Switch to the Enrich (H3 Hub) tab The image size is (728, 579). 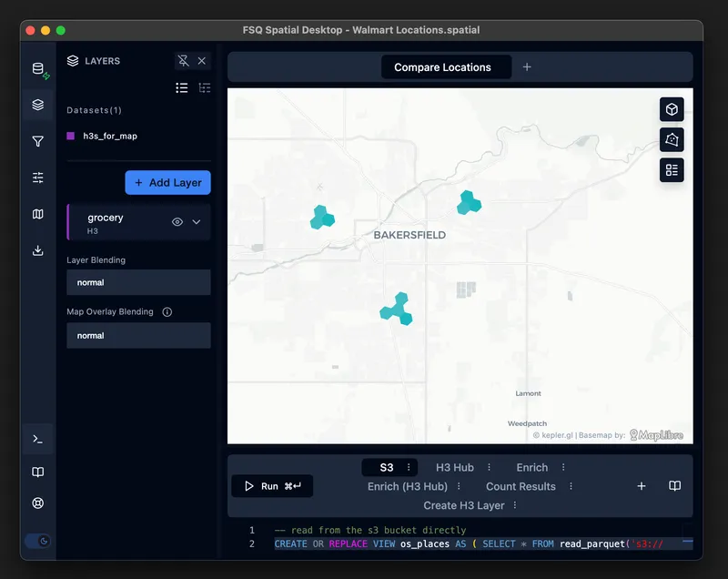407,487
